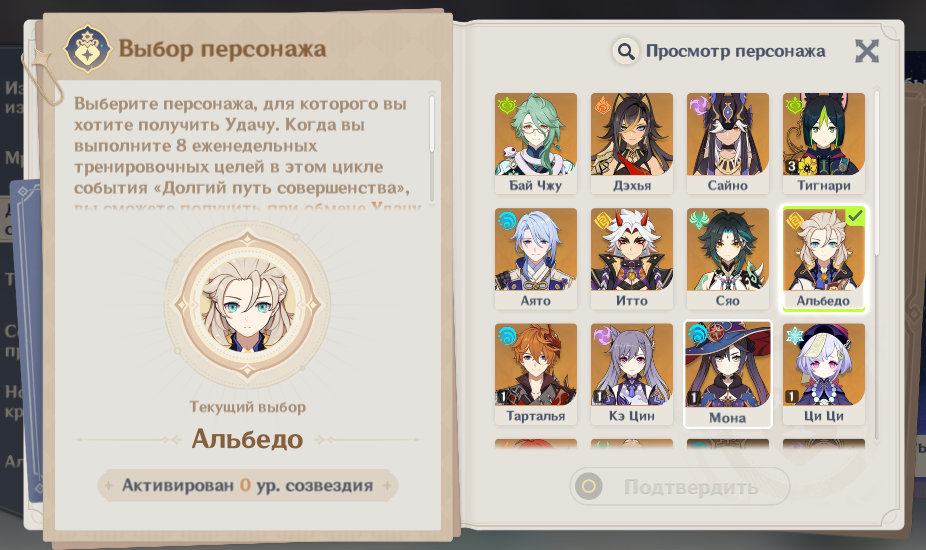This screenshot has width=926, height=550.
Task: Select the Итто character card
Action: (632, 258)
